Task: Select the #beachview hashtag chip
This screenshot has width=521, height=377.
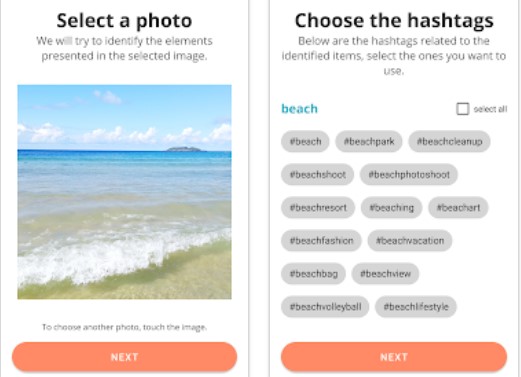Action: (385, 274)
